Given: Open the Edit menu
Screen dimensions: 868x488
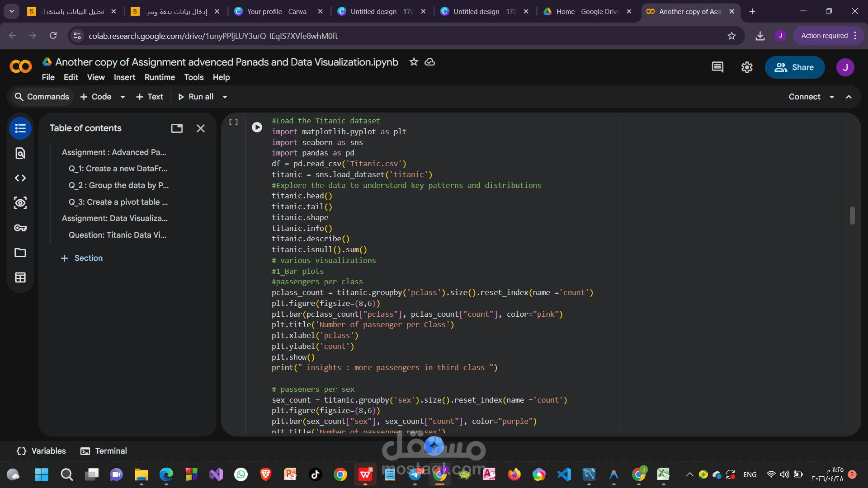Looking at the screenshot, I should [x=71, y=77].
